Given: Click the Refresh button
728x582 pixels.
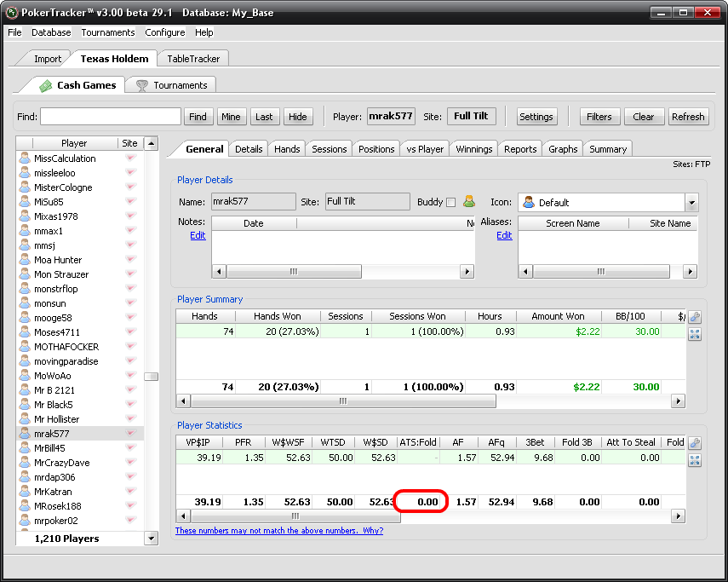Looking at the screenshot, I should [688, 117].
